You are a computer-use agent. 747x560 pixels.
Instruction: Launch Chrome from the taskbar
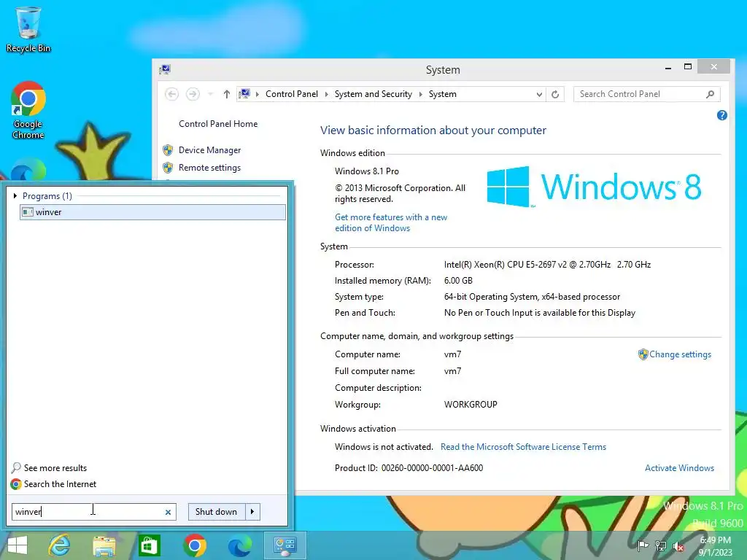(x=194, y=545)
